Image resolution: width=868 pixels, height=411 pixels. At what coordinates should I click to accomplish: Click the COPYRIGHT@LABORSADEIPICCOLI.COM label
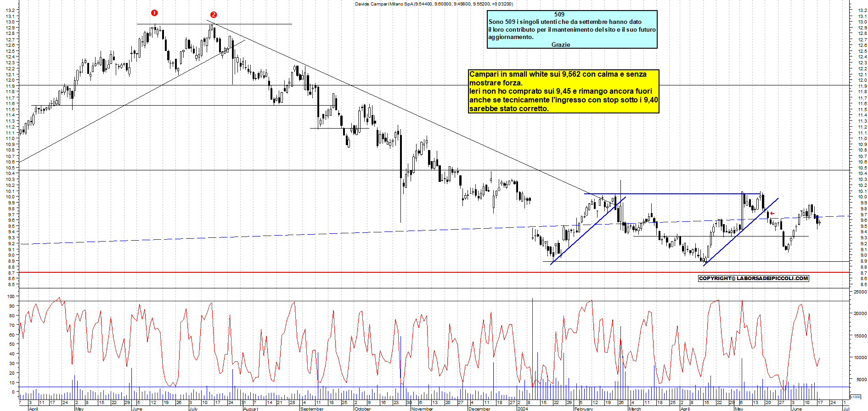[x=753, y=278]
